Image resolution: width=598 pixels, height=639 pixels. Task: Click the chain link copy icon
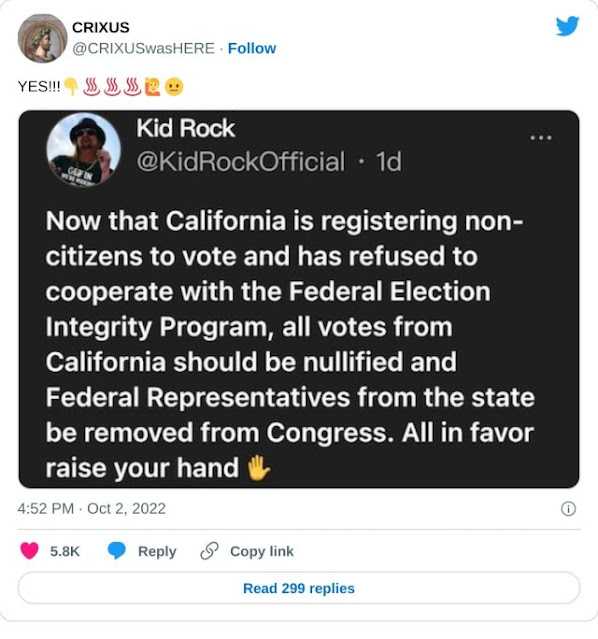(210, 551)
